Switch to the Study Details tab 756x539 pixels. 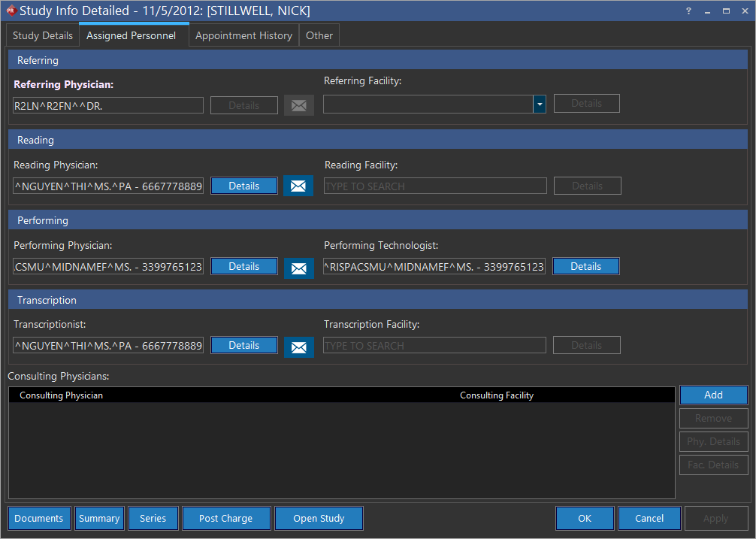[43, 35]
